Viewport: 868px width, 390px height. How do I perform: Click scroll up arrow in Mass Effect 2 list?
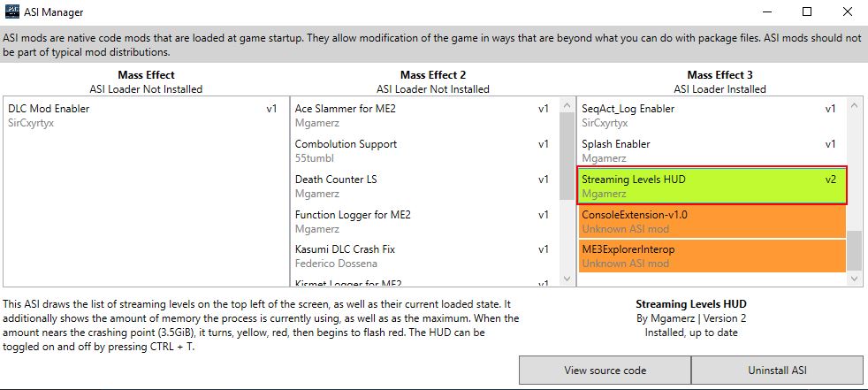click(x=567, y=105)
